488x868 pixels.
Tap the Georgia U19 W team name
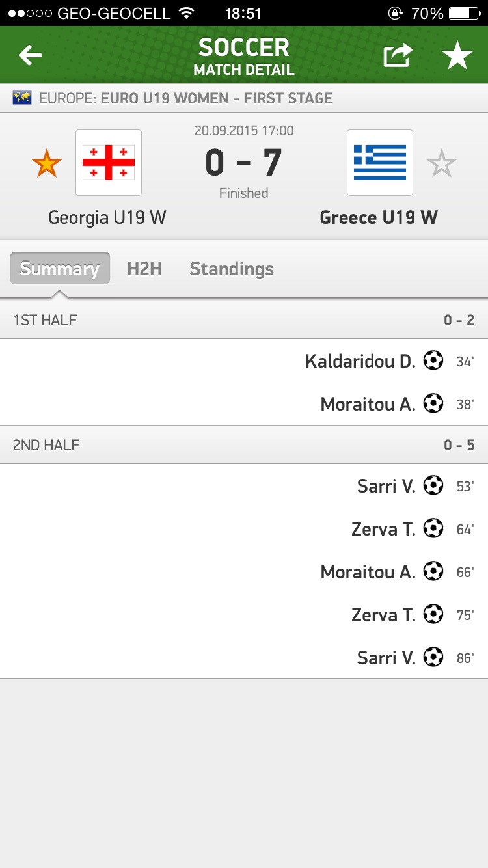pos(107,217)
